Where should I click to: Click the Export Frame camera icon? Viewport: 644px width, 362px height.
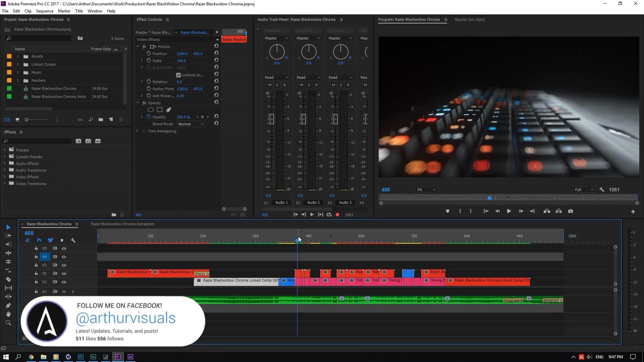(x=571, y=211)
